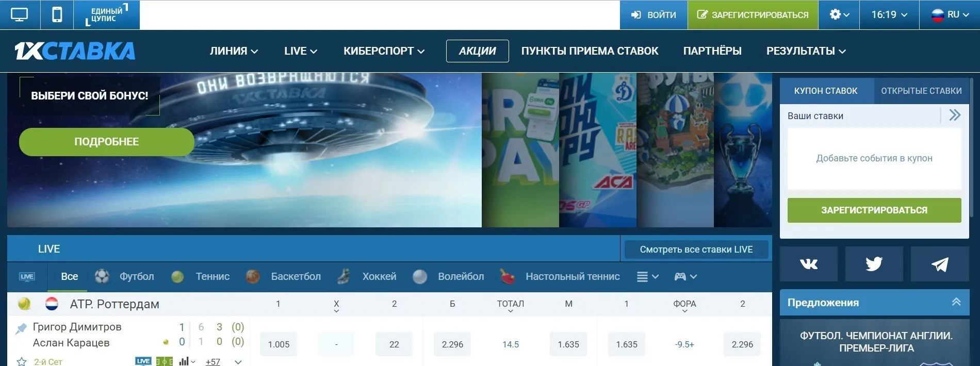
Task: Open the gamepad esports dropdown
Action: [685, 277]
